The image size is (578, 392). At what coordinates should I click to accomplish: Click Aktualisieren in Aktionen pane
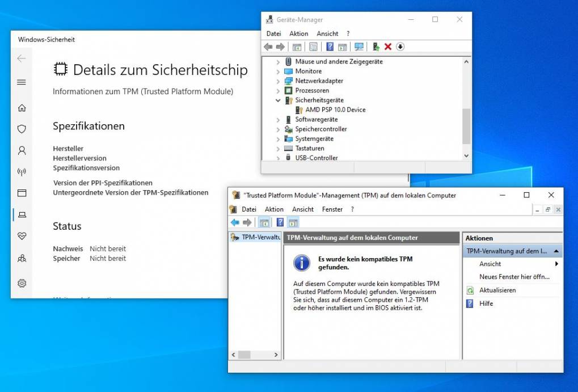pyautogui.click(x=497, y=290)
